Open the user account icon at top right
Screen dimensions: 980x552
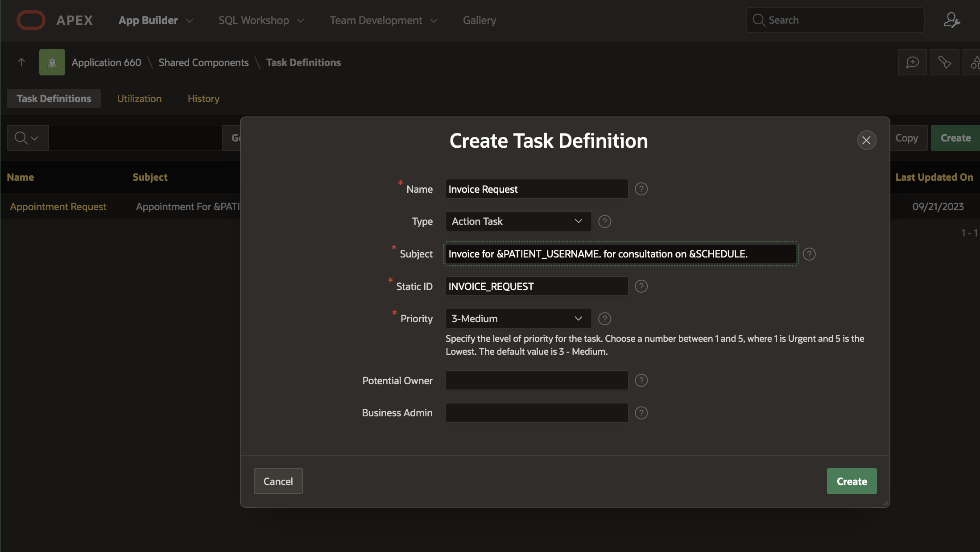951,20
